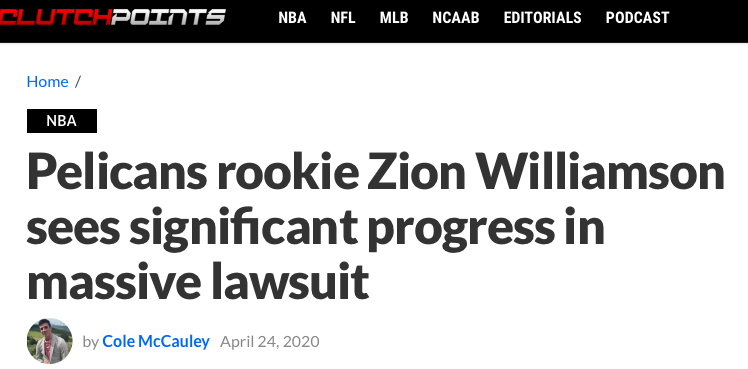Click the April 24, 2020 publish date

coord(270,341)
